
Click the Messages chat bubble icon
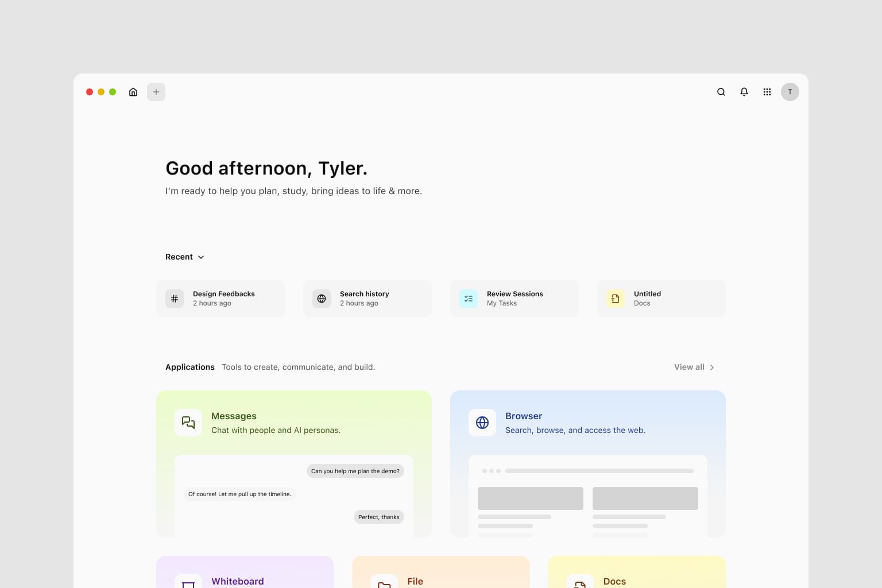point(188,423)
